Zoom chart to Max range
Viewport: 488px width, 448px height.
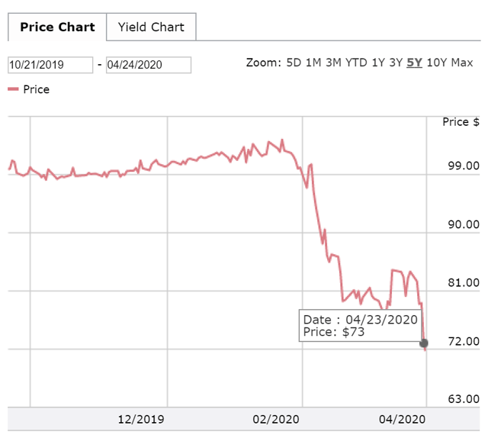(461, 63)
